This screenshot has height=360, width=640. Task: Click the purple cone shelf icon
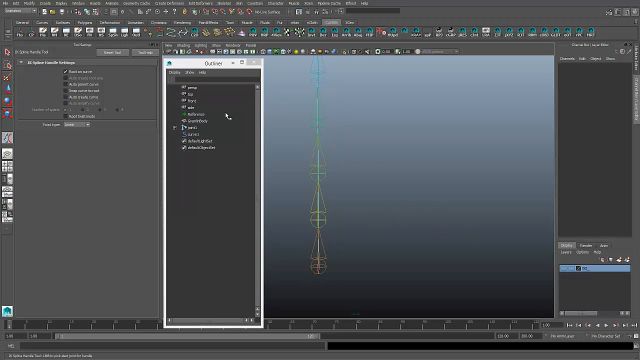click(x=241, y=32)
